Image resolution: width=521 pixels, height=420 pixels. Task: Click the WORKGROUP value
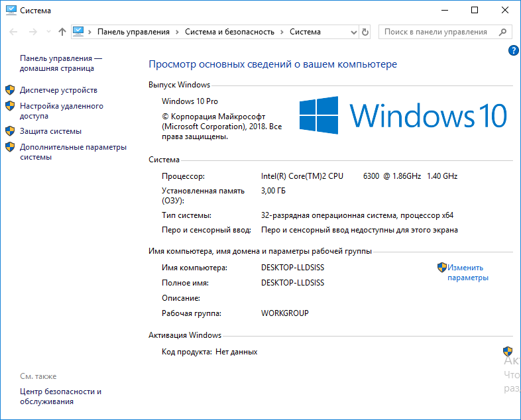pos(285,313)
